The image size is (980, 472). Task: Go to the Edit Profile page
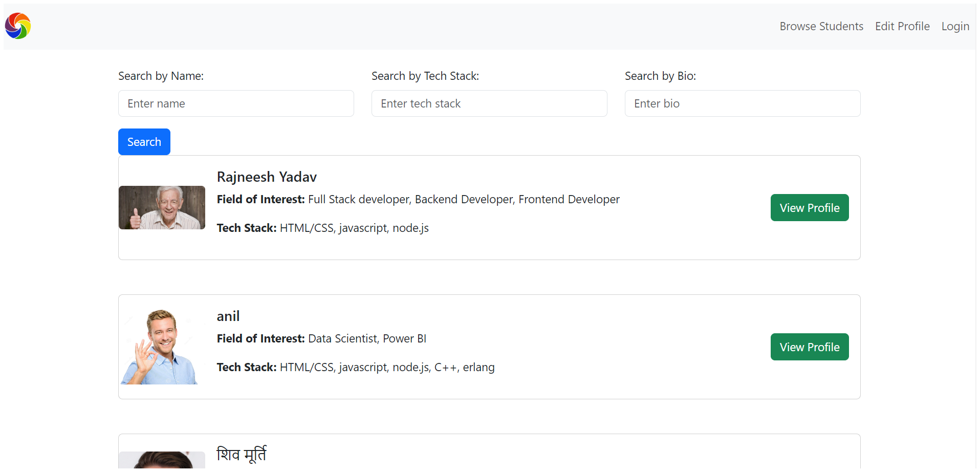pyautogui.click(x=902, y=26)
